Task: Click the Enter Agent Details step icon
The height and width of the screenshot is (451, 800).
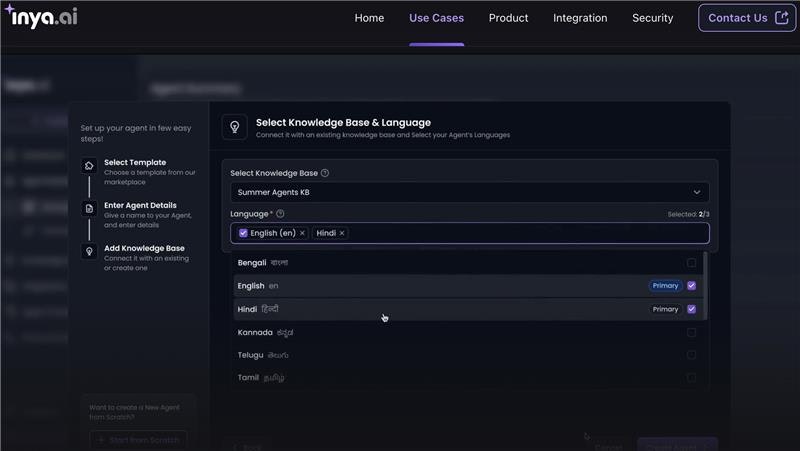Action: click(x=89, y=209)
